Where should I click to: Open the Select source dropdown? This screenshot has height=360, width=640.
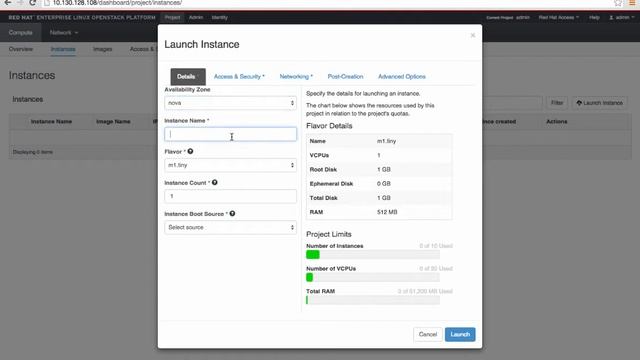(231, 227)
